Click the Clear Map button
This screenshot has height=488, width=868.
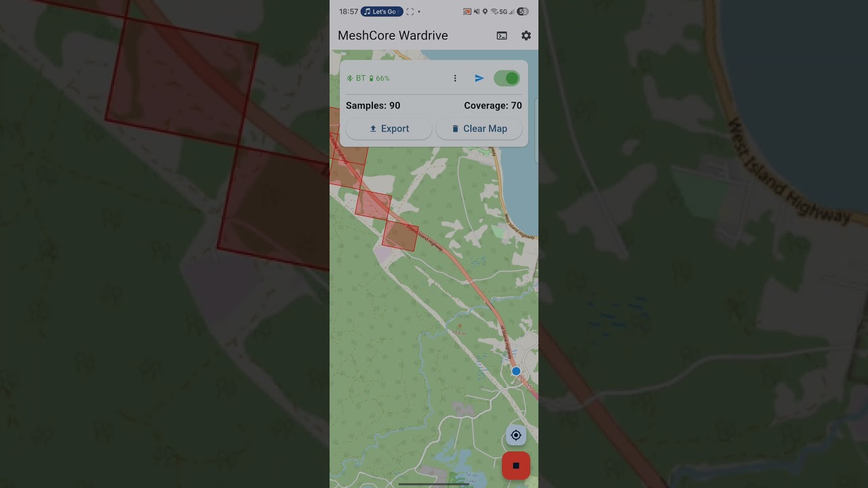tap(479, 129)
